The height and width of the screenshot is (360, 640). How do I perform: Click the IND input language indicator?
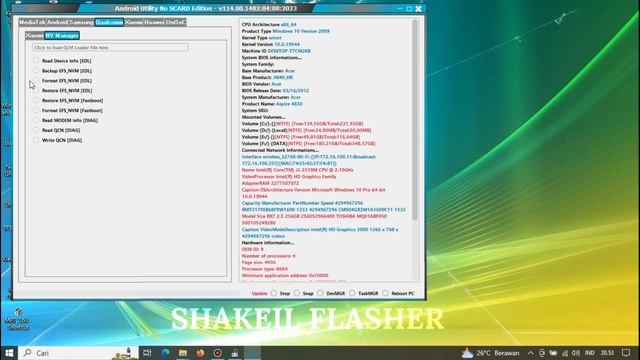590,353
